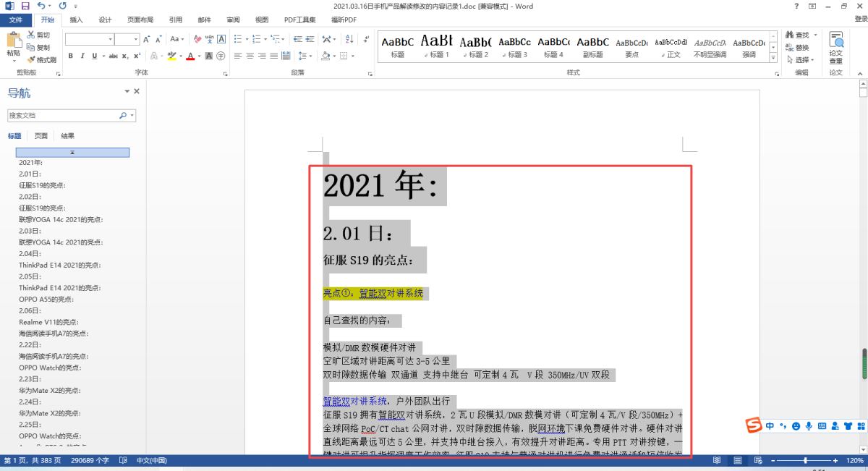
Task: Open the font name dropdown
Action: (x=111, y=39)
